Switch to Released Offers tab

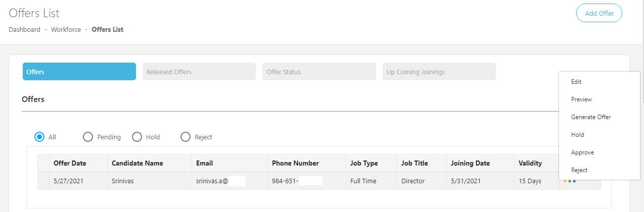[199, 72]
